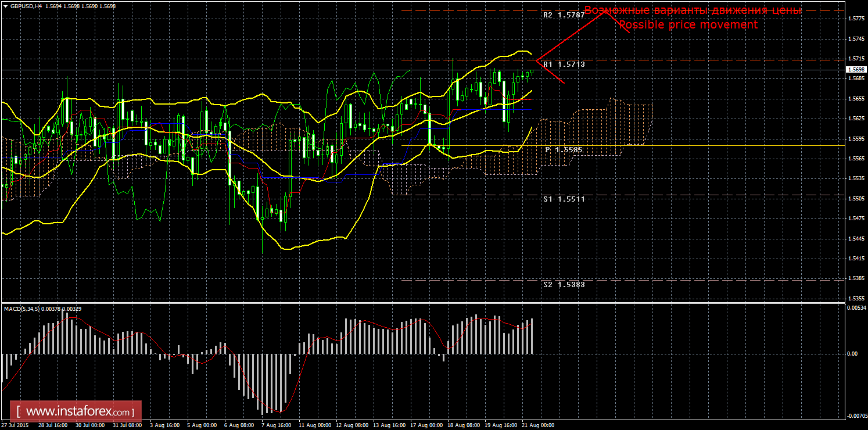Click 0.00534 on the MACD scale
This screenshot has height=430, width=868.
[x=856, y=309]
